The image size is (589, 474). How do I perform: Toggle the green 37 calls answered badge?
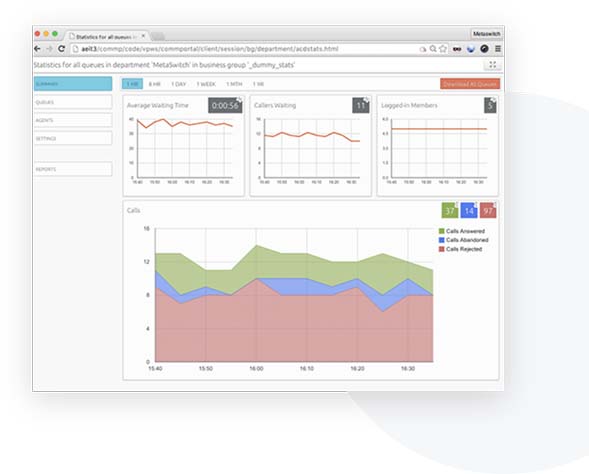pyautogui.click(x=450, y=210)
